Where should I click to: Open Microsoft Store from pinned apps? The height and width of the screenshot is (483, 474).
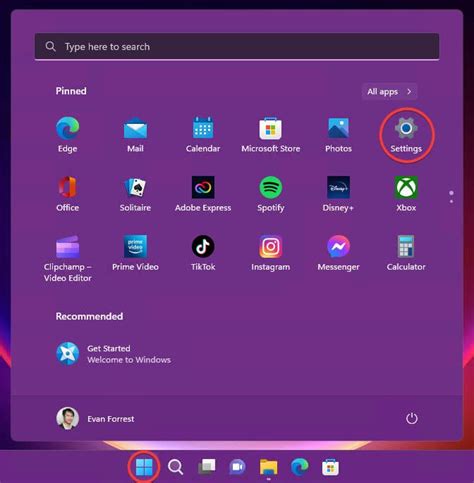271,134
